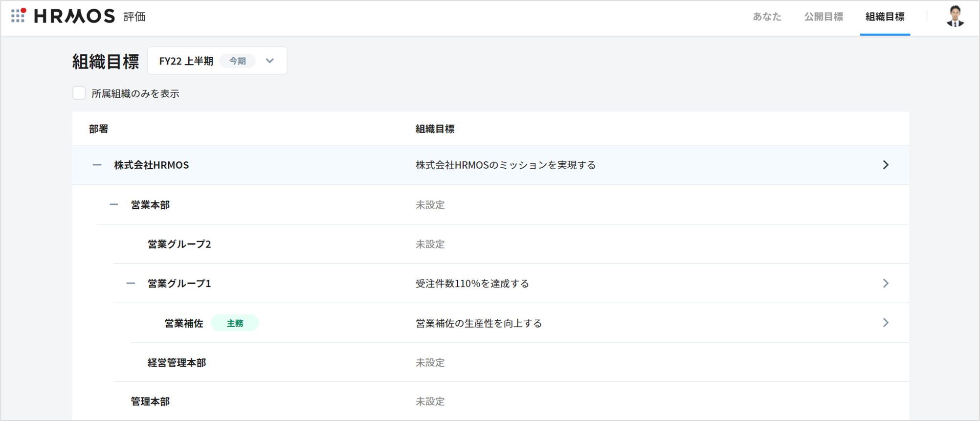The width and height of the screenshot is (980, 421).
Task: Open 営業グループ1 goal details chevron
Action: (x=886, y=283)
